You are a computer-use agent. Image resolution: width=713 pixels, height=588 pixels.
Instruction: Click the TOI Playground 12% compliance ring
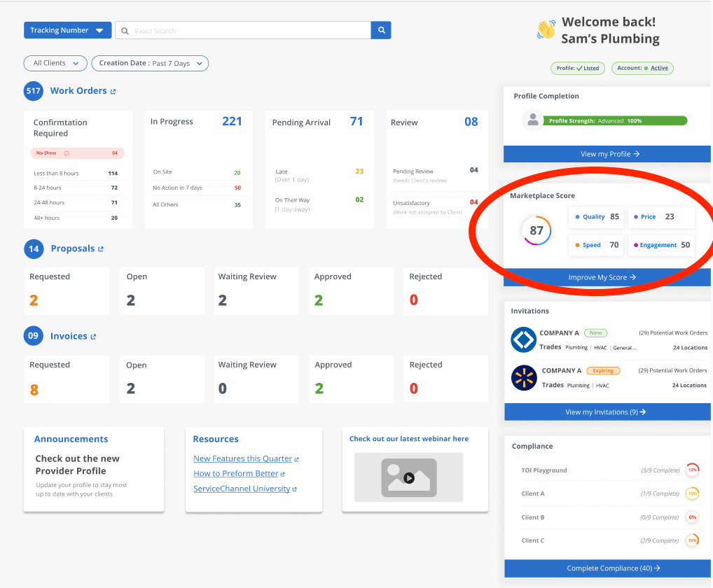tap(692, 470)
